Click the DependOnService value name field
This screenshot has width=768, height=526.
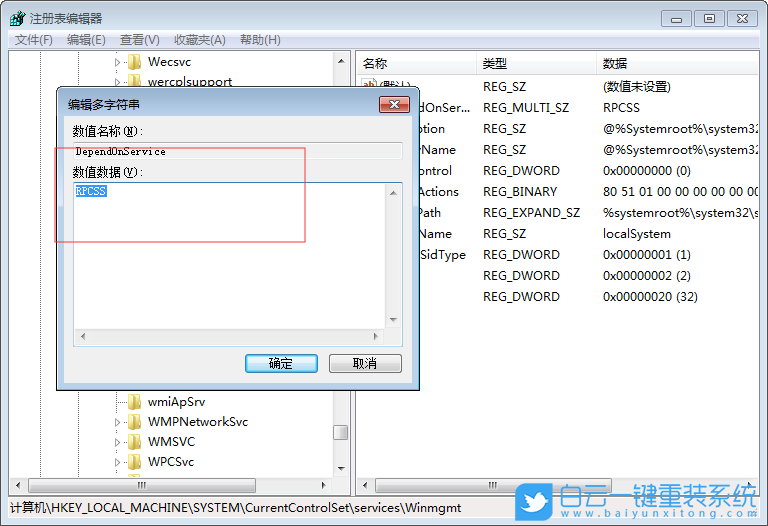pyautogui.click(x=238, y=151)
